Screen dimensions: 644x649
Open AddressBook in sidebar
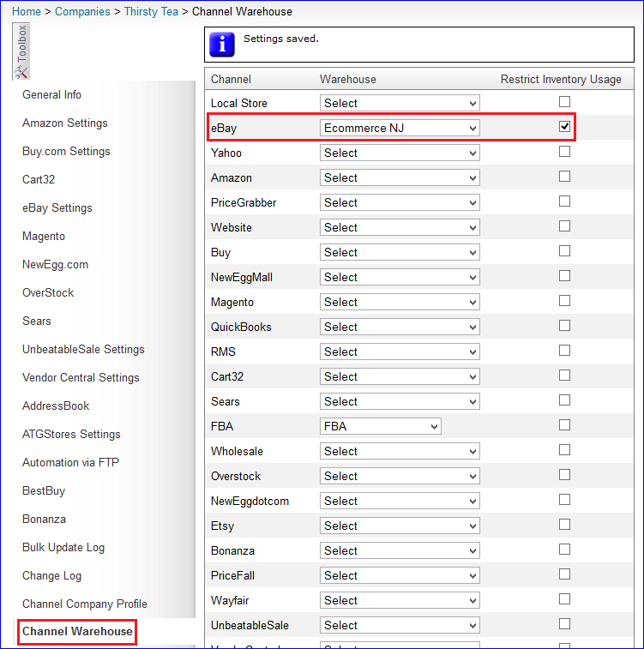56,406
